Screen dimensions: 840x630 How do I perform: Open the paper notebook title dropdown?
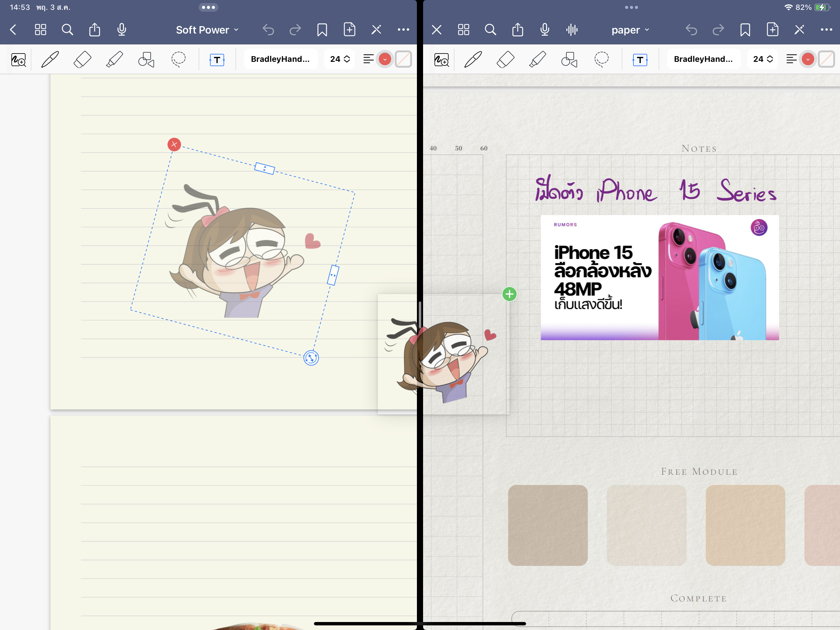(x=630, y=30)
